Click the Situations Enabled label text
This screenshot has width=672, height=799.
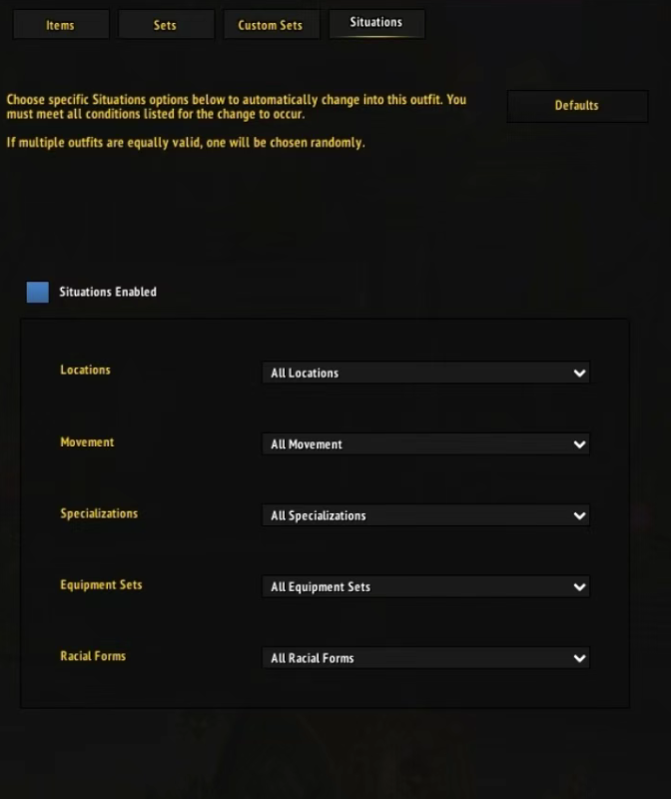(x=108, y=293)
